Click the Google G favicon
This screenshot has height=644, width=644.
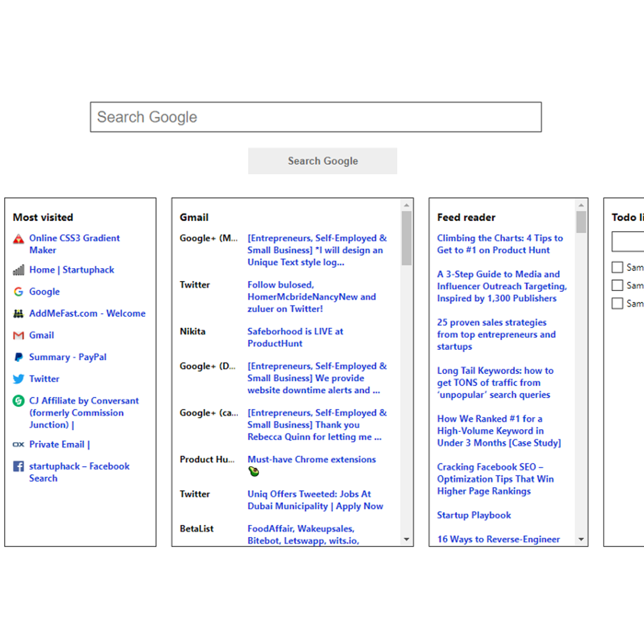click(18, 291)
